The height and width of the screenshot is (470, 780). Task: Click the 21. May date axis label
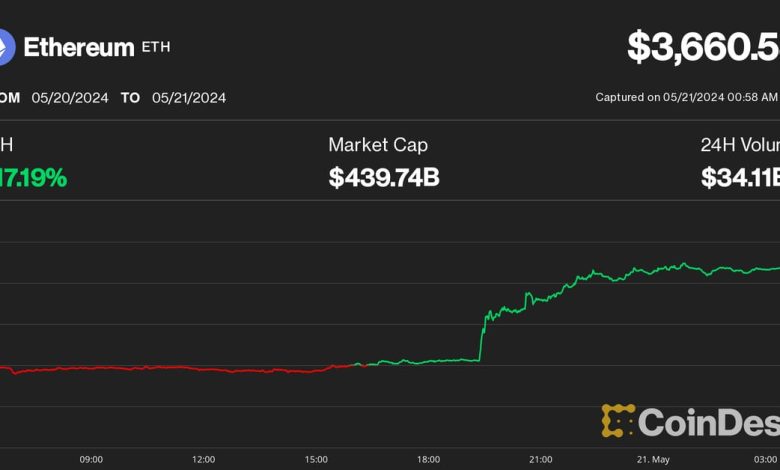pyautogui.click(x=653, y=459)
